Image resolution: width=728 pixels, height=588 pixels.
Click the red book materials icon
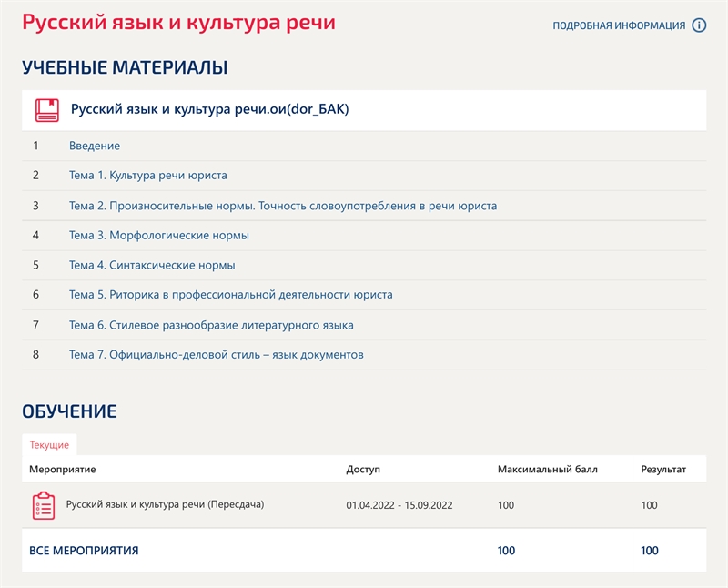click(47, 110)
